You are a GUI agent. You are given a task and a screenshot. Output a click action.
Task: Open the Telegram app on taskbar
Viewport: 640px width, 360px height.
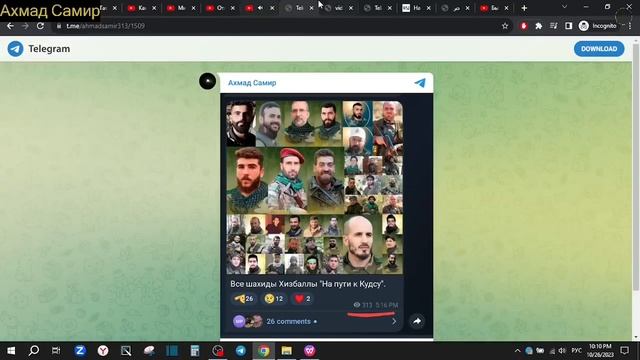240,351
